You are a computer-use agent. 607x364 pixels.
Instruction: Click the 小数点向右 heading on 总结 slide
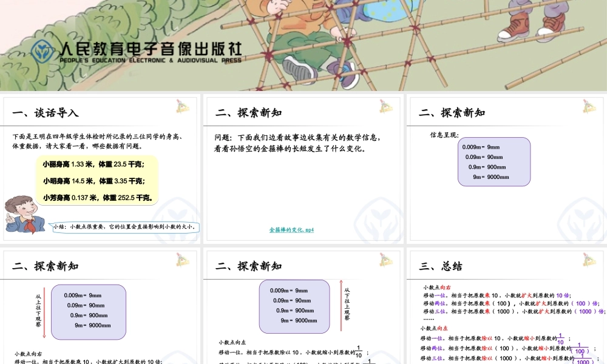tap(436, 288)
